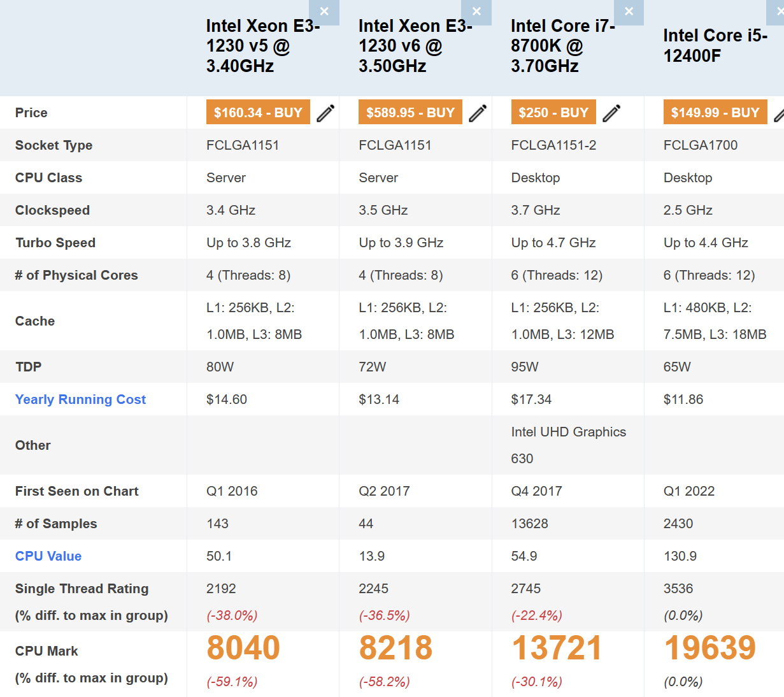
Task: Open the CPU Value link
Action: tap(48, 556)
